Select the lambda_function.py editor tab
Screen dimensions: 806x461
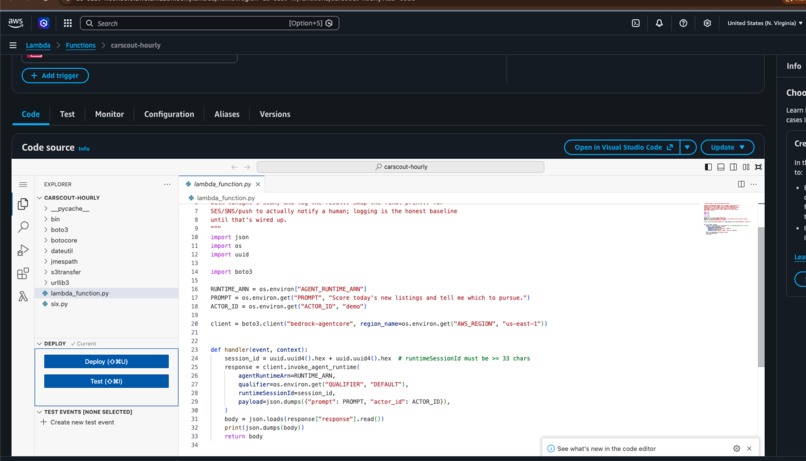(x=222, y=184)
